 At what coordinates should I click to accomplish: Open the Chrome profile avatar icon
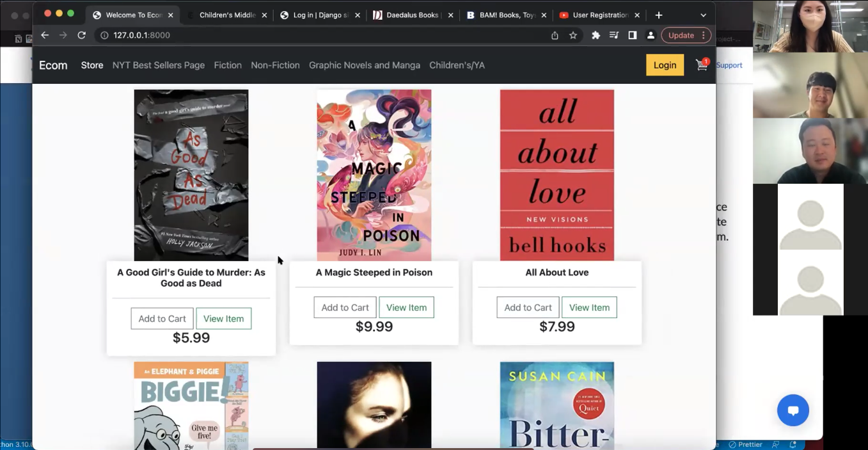651,35
